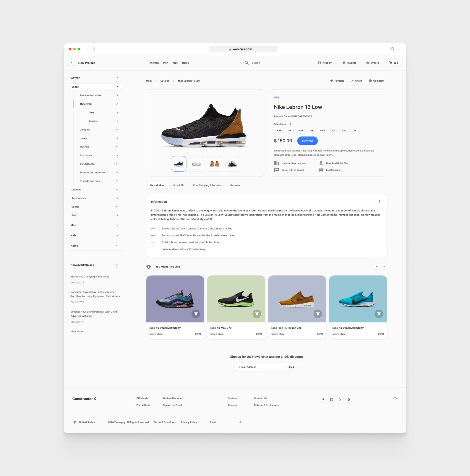This screenshot has width=470, height=476.
Task: Open Account in the header
Action: coord(325,63)
